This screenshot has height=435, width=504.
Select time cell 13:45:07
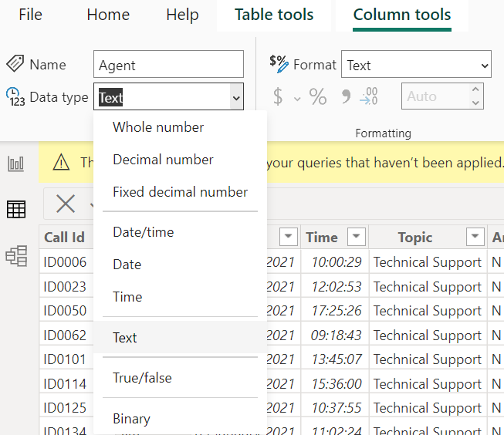click(337, 359)
